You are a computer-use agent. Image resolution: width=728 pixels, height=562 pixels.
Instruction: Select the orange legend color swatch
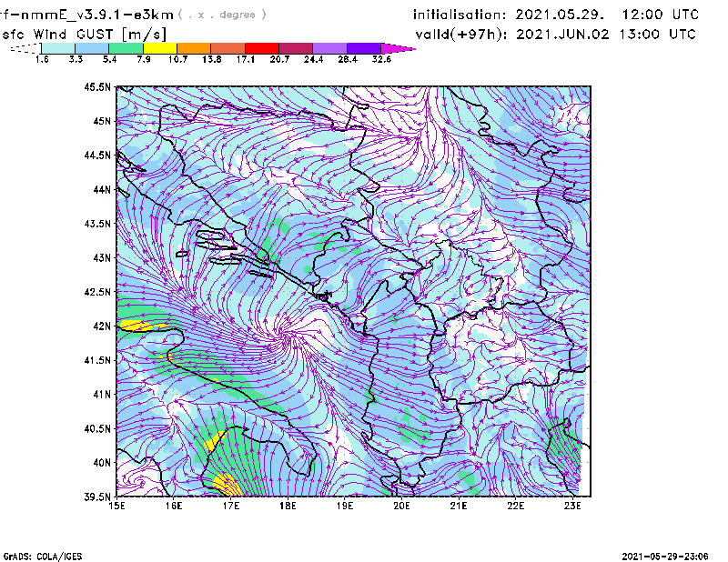(x=194, y=48)
